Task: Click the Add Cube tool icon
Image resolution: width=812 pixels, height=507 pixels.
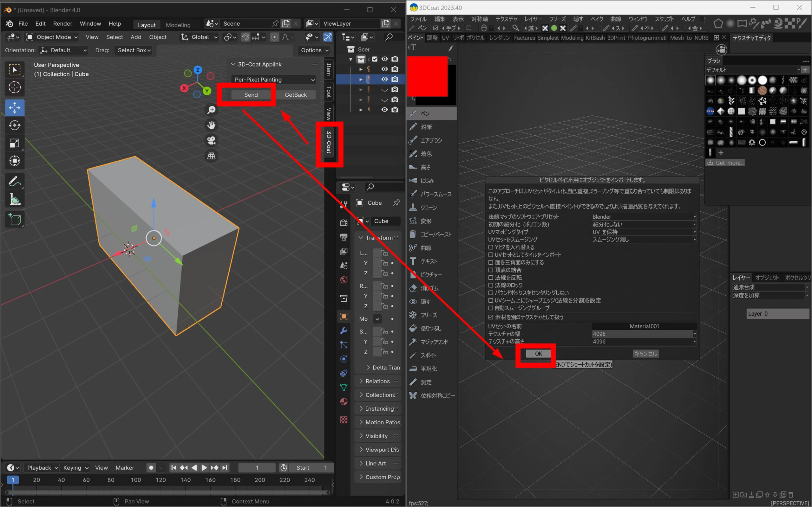Action: tap(14, 220)
